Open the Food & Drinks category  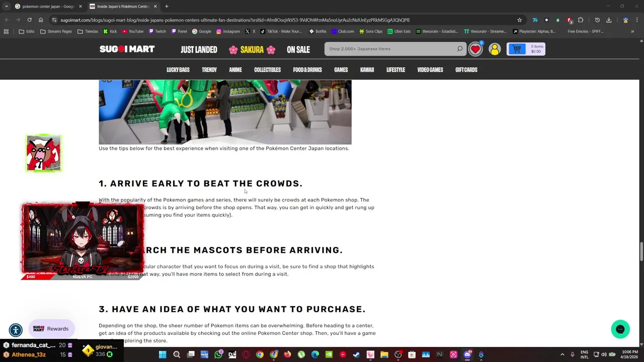pyautogui.click(x=307, y=70)
